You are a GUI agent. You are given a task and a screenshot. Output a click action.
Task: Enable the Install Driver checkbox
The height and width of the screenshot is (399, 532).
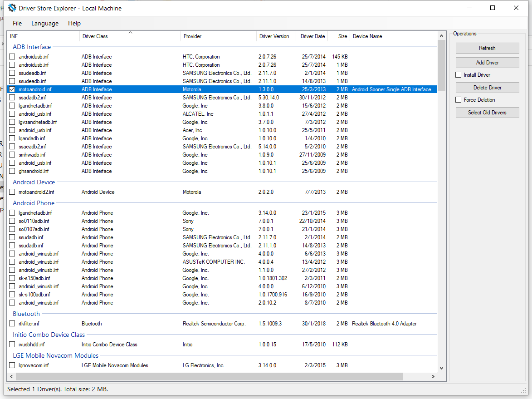click(x=459, y=75)
